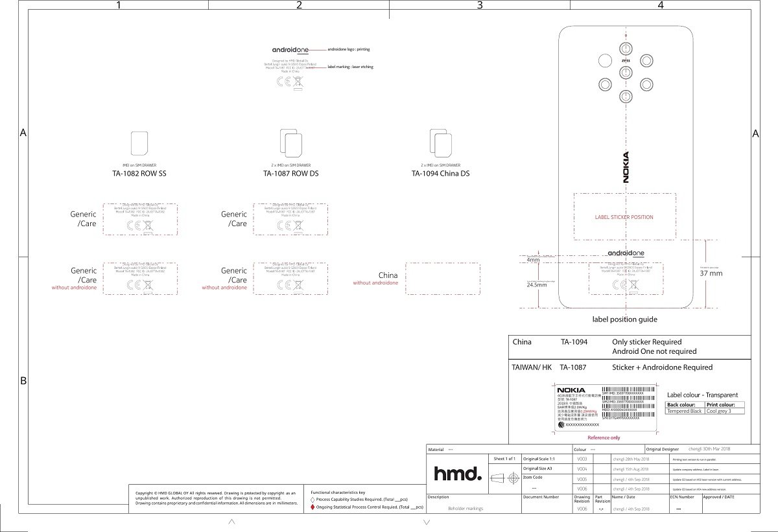Click the 'Colour' field label in the title block
Viewport: 778px width, 532px height.
pyautogui.click(x=580, y=450)
